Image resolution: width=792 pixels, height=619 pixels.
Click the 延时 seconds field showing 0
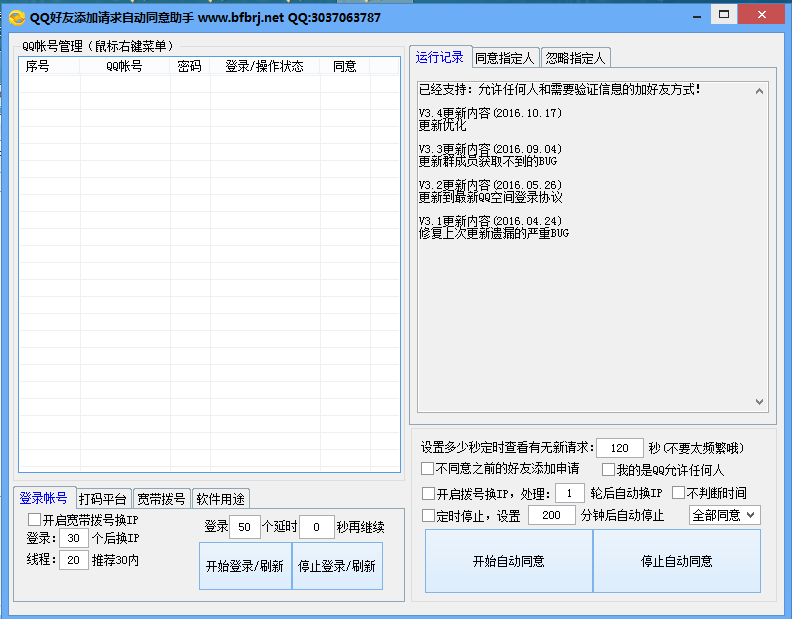pos(317,527)
